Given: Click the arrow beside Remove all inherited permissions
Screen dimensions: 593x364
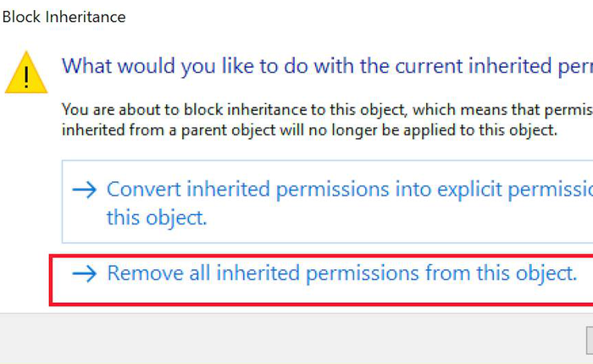Looking at the screenshot, I should [85, 273].
